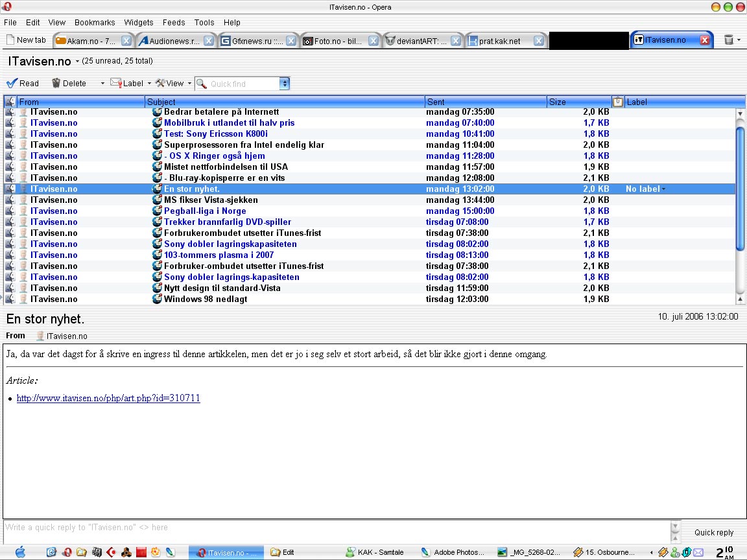This screenshot has height=560, width=747.
Task: Click contact icon beside From ITavisen.no in preview
Action: click(40, 336)
